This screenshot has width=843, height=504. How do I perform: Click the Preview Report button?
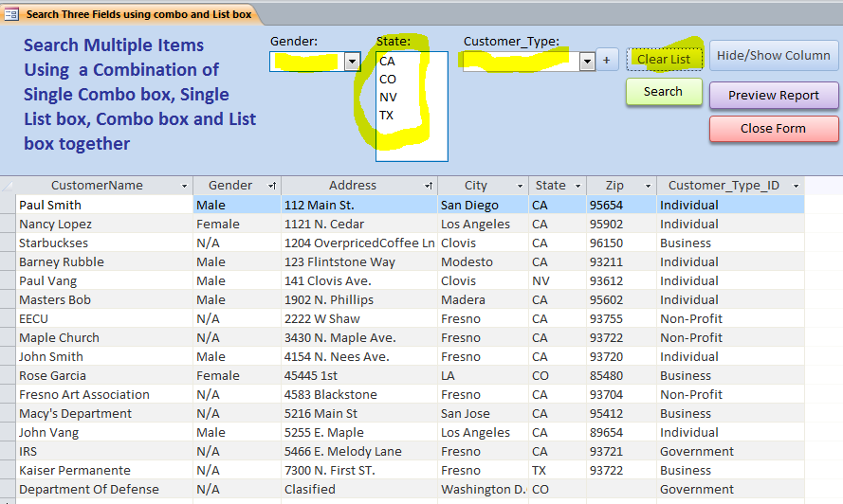pyautogui.click(x=774, y=95)
